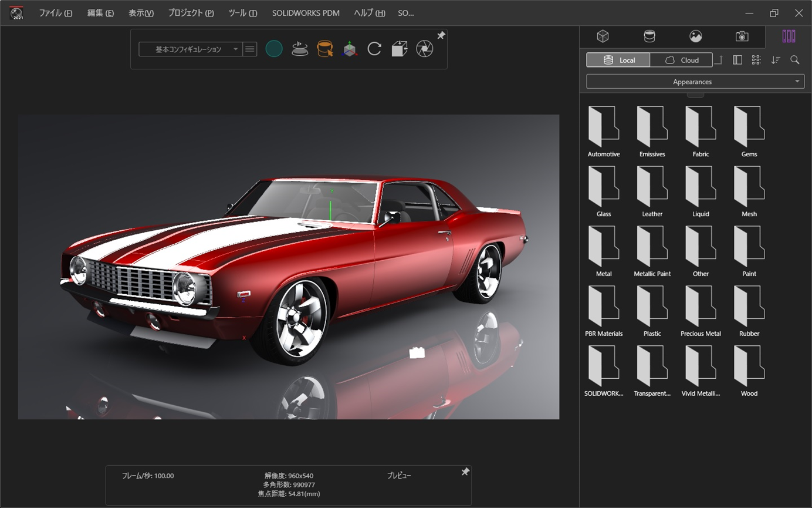Click the プレビュー status label
This screenshot has height=508, width=812.
tap(399, 476)
